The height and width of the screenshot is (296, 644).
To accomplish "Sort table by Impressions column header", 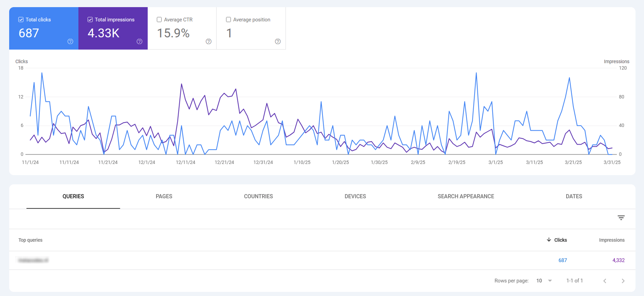I will (611, 240).
